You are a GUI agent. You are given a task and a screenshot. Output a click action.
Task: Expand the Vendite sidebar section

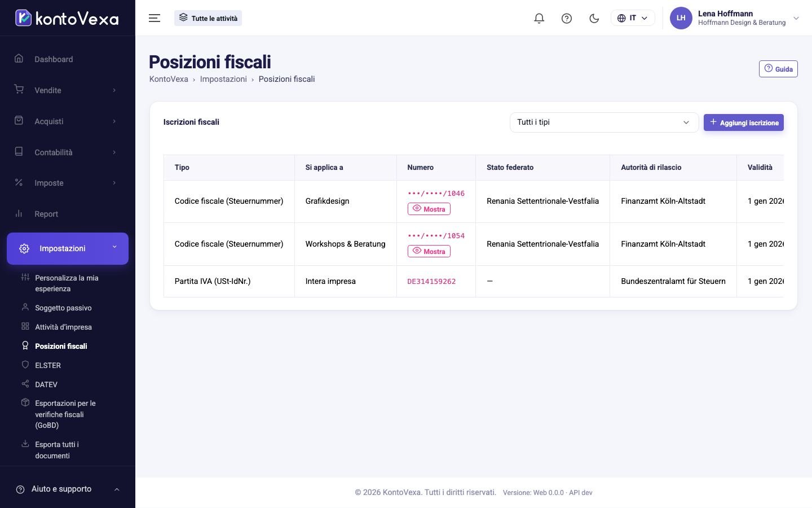tap(68, 90)
